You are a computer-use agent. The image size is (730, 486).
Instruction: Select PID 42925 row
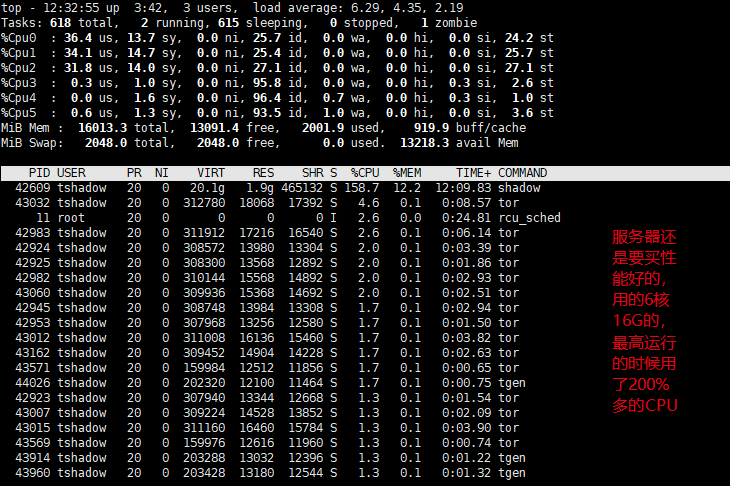[33, 263]
